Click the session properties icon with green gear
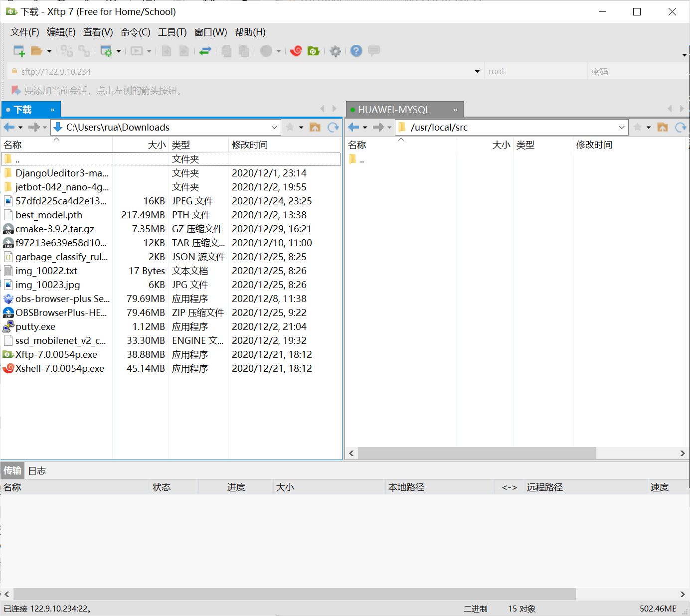690x616 pixels. click(106, 51)
